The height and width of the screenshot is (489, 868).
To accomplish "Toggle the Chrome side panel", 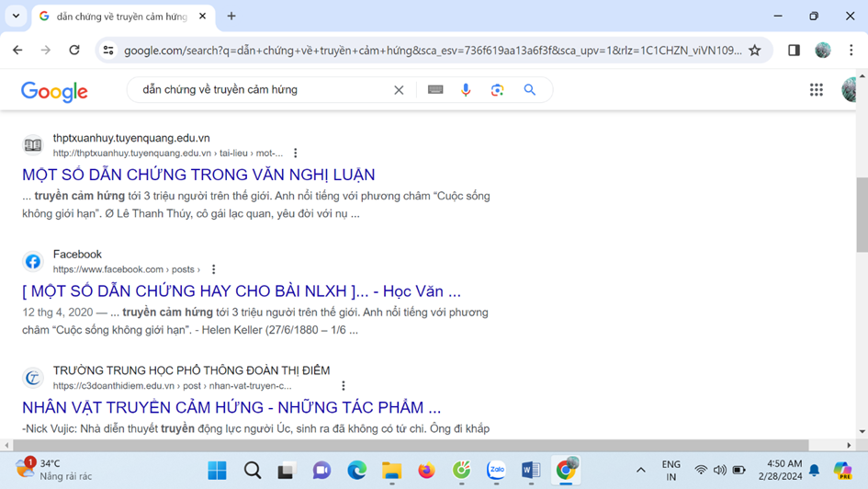I will (794, 51).
